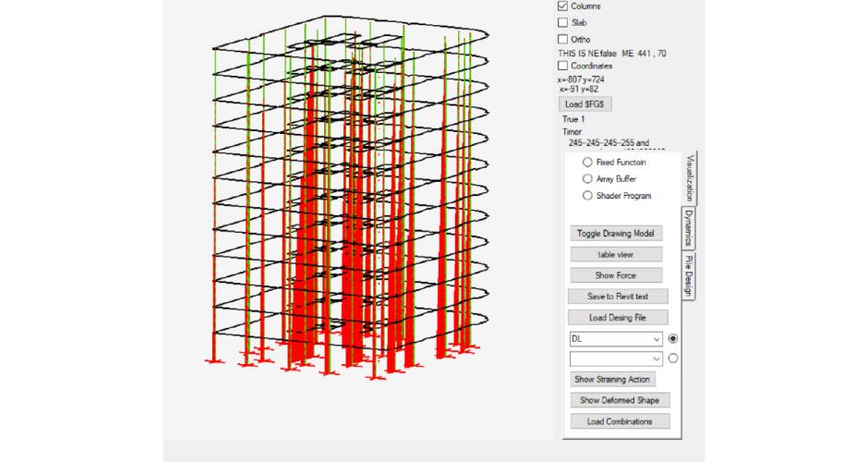Click the Show Force button
868x462 pixels.
pyautogui.click(x=616, y=275)
